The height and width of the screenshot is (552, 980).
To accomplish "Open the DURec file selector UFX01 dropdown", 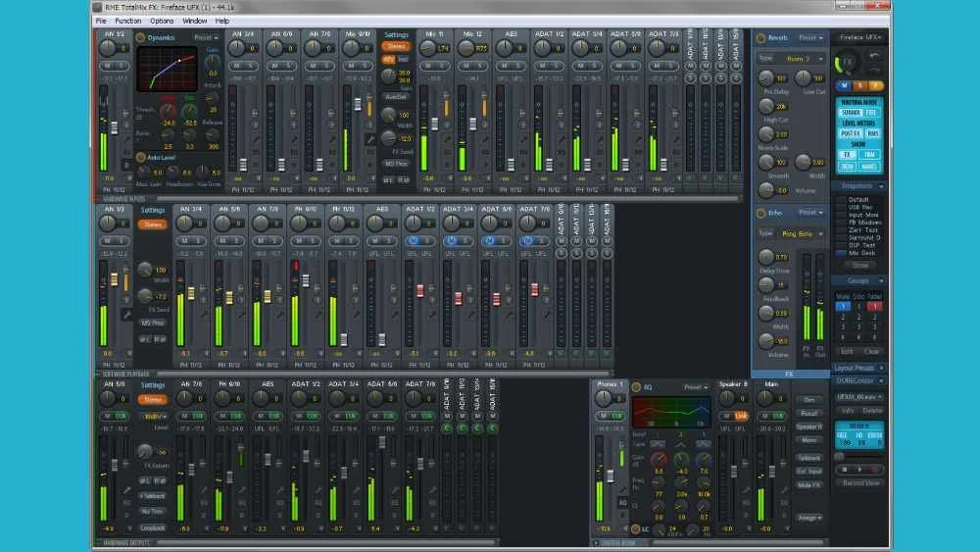I will (x=860, y=397).
